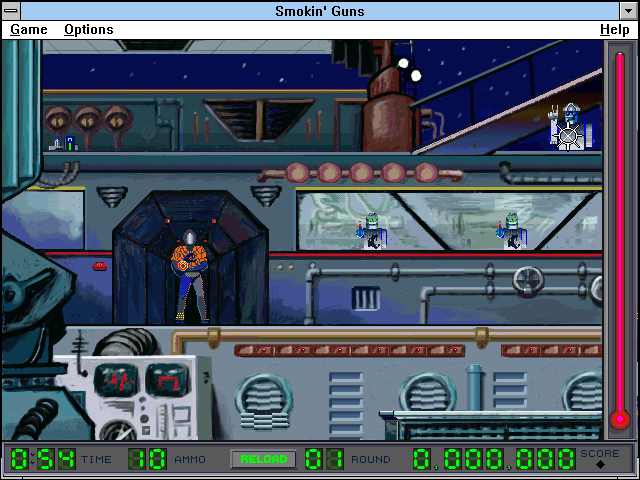640x480 pixels.
Task: Click the diamond icon under SCORE label
Action: tap(600, 465)
